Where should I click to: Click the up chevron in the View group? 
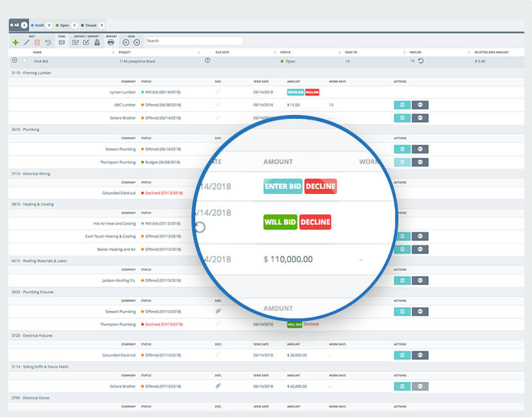coord(125,42)
